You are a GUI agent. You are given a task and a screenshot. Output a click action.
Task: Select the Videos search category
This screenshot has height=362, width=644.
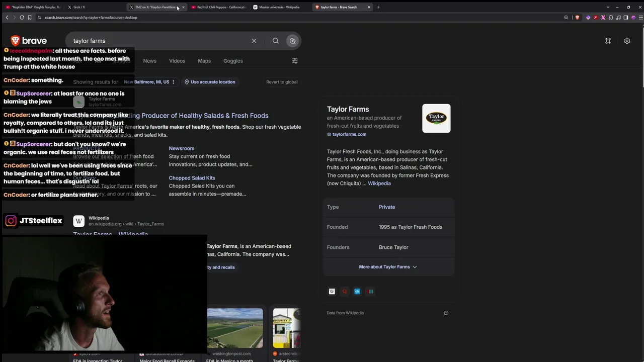click(x=177, y=61)
